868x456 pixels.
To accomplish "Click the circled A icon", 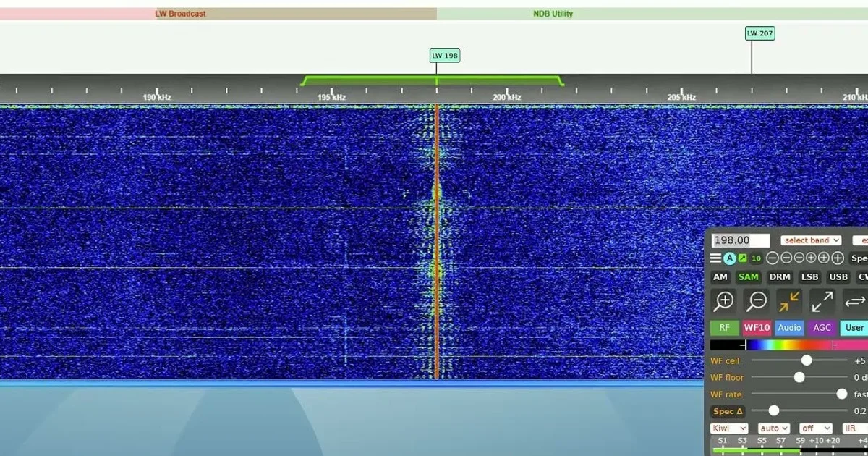I will [730, 258].
